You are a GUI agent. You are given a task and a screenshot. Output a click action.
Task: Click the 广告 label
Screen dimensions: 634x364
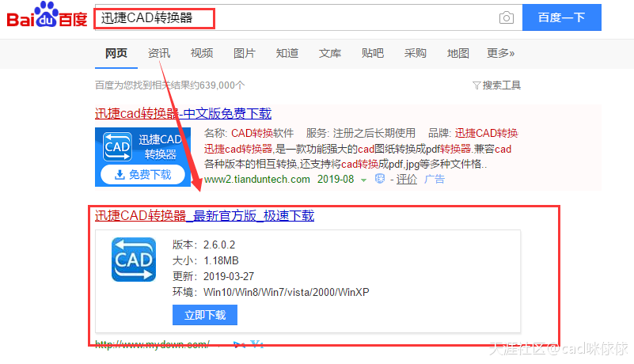pos(435,179)
